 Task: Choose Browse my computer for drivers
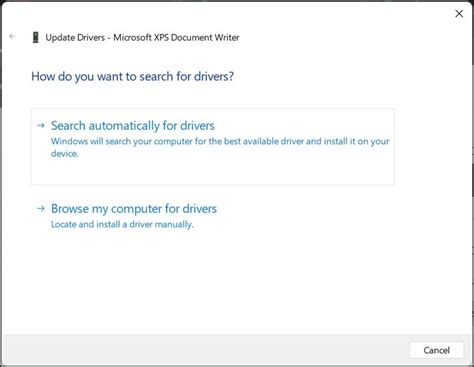coord(134,209)
